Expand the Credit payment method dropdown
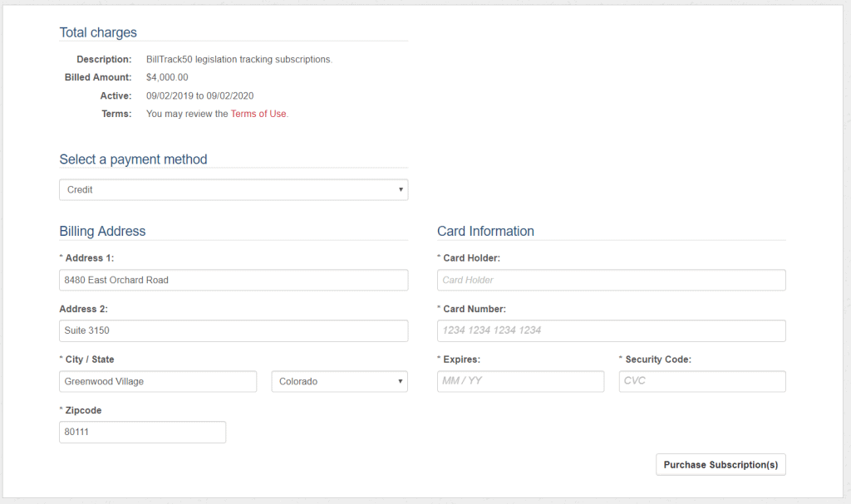The width and height of the screenshot is (851, 504). pyautogui.click(x=234, y=190)
